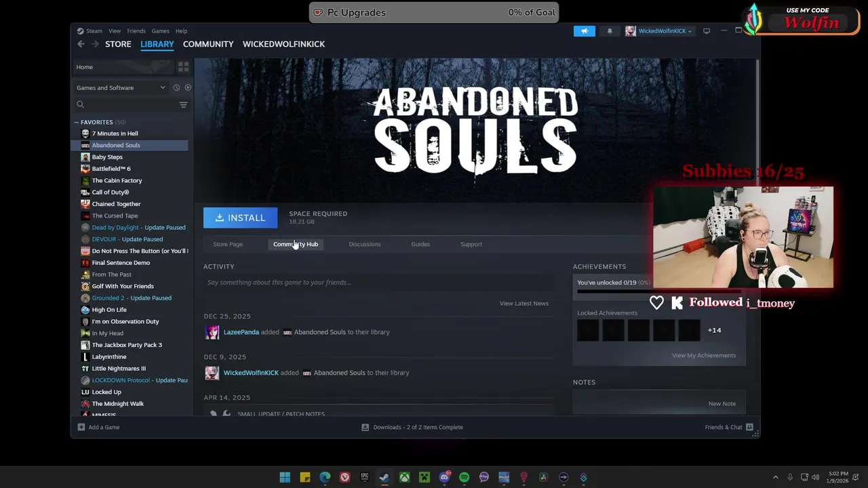Open the Support tab
The height and width of the screenshot is (488, 868).
pos(471,244)
